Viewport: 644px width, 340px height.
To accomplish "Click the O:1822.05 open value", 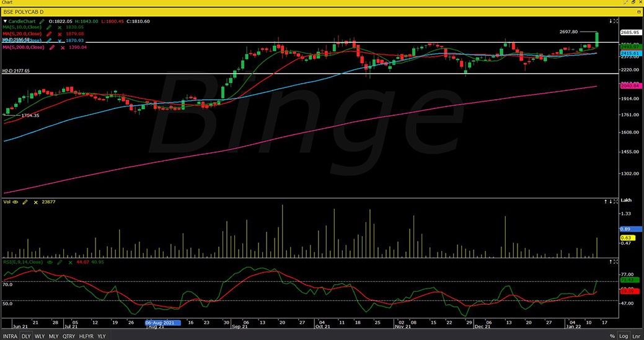I will [x=61, y=21].
